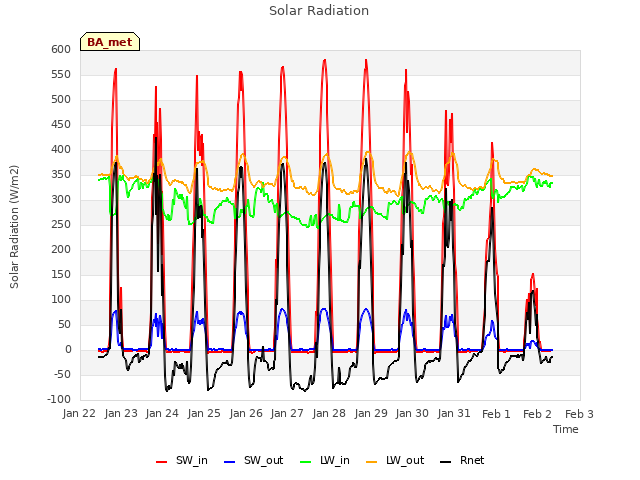The width and height of the screenshot is (640, 480).
Task: Click the Solar Radiation (W/m2) y-axis title
Action: [14, 227]
